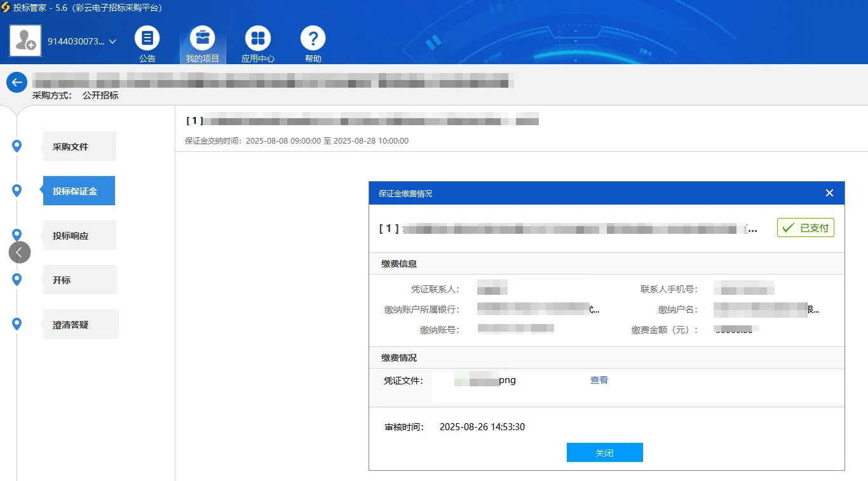
Task: Select the 投标响应 step
Action: click(79, 235)
